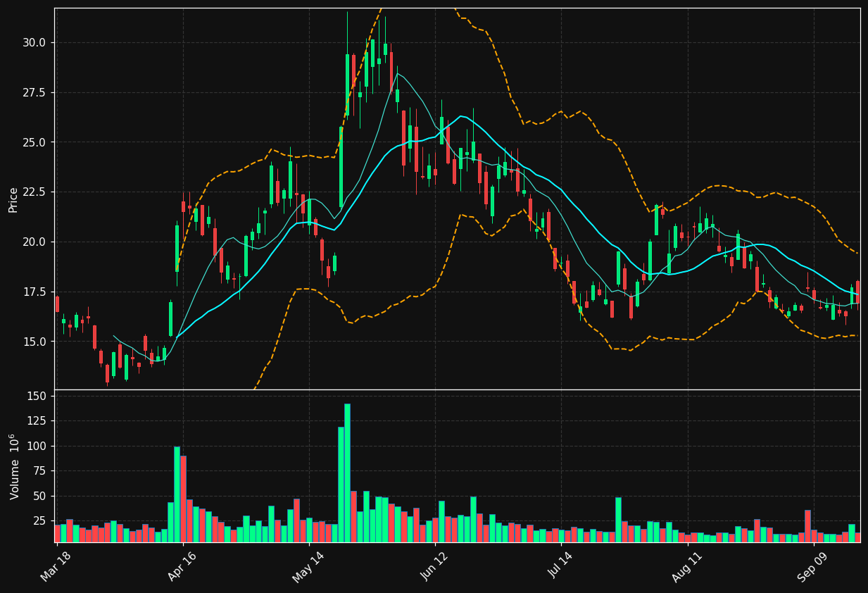Screen dimensions: 868x593
Task: Click the Mar 18 date label
Action: pos(56,567)
